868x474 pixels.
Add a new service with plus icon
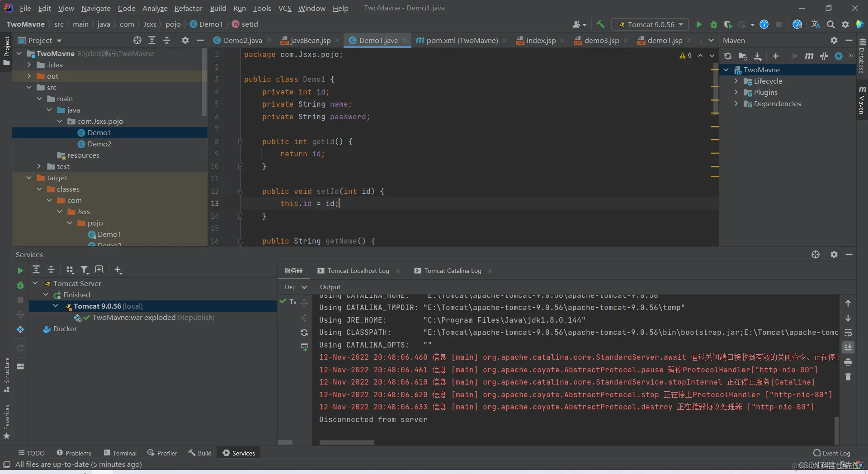(x=118, y=270)
